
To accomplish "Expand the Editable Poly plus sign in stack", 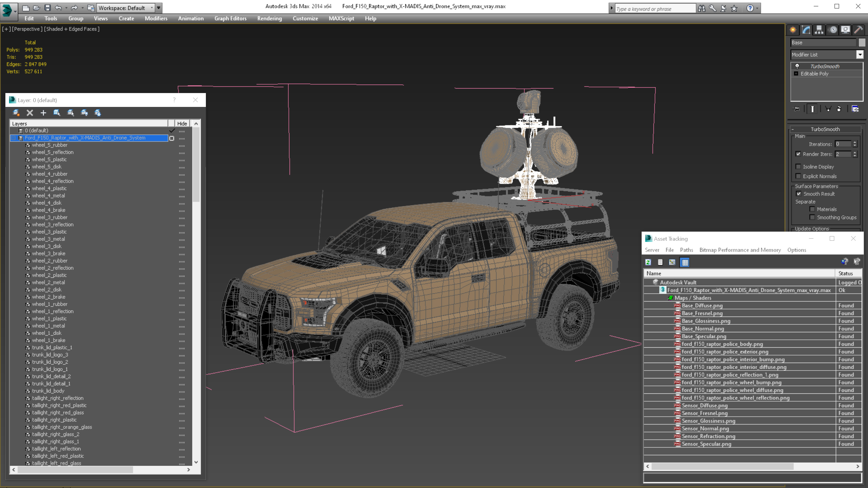I will click(x=796, y=74).
